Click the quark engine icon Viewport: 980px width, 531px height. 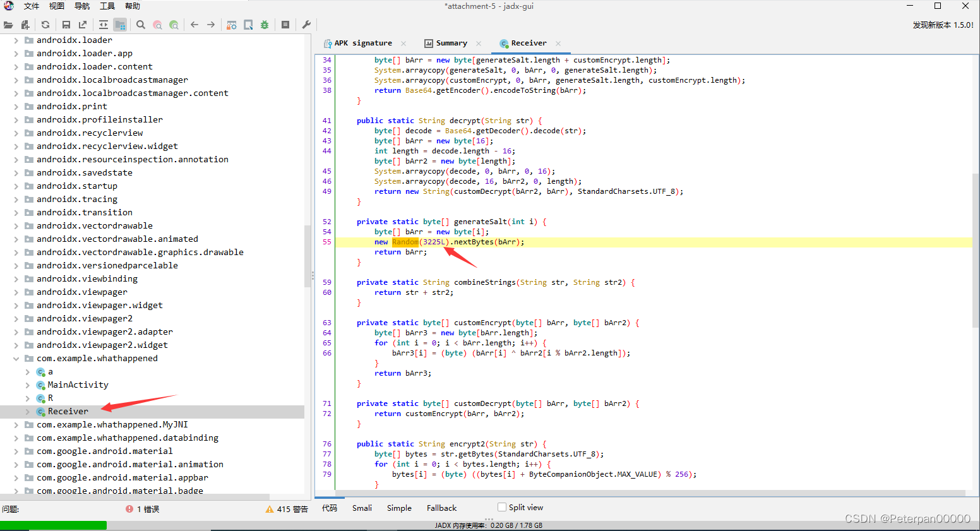click(x=248, y=25)
